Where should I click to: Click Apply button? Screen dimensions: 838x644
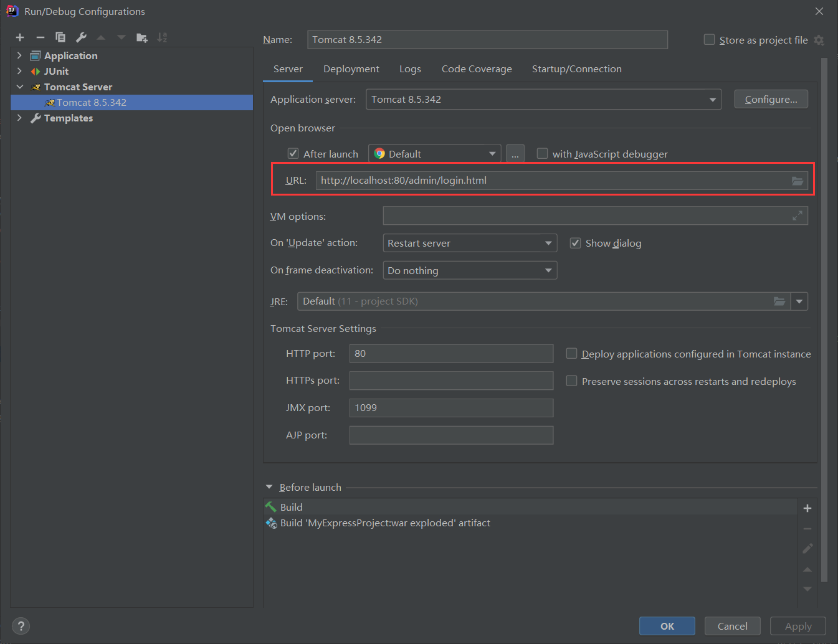point(798,626)
